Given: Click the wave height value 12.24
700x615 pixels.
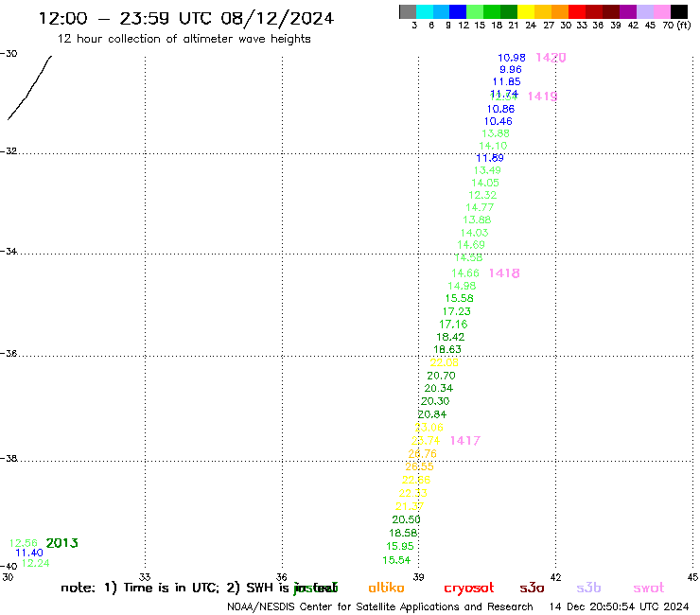Looking at the screenshot, I should click(35, 563).
